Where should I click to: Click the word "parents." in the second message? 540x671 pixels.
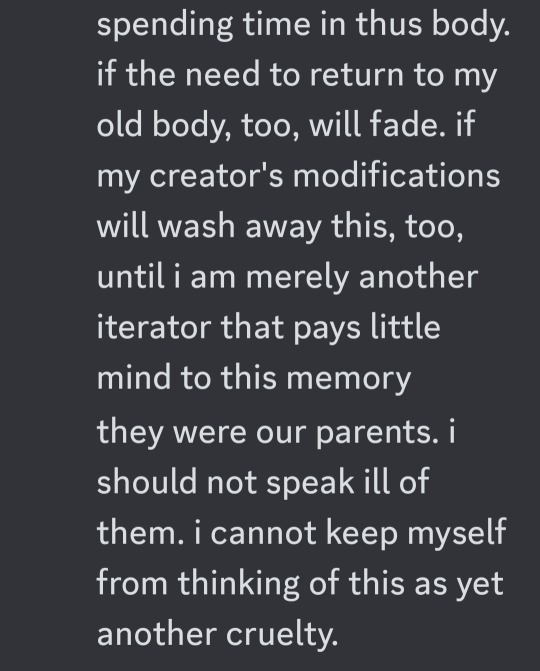coord(377,433)
